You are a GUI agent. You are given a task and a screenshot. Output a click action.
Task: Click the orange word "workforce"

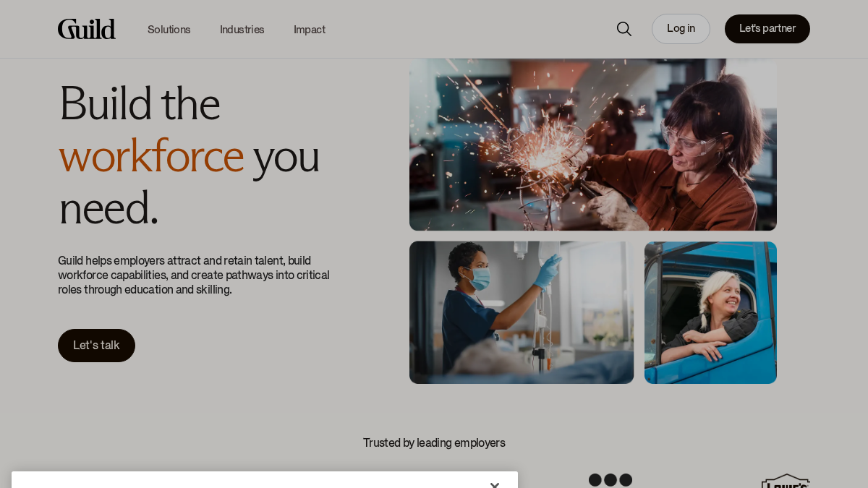click(151, 155)
